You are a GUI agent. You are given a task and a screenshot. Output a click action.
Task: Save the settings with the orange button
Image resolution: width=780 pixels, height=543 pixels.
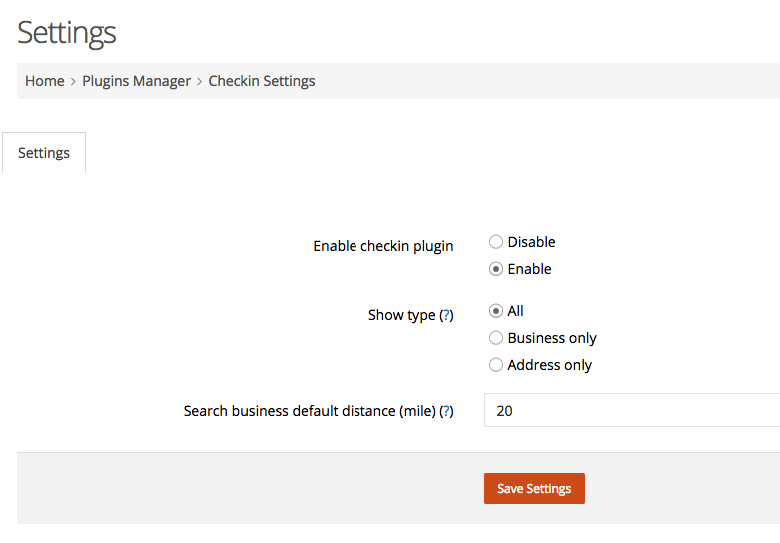[534, 488]
